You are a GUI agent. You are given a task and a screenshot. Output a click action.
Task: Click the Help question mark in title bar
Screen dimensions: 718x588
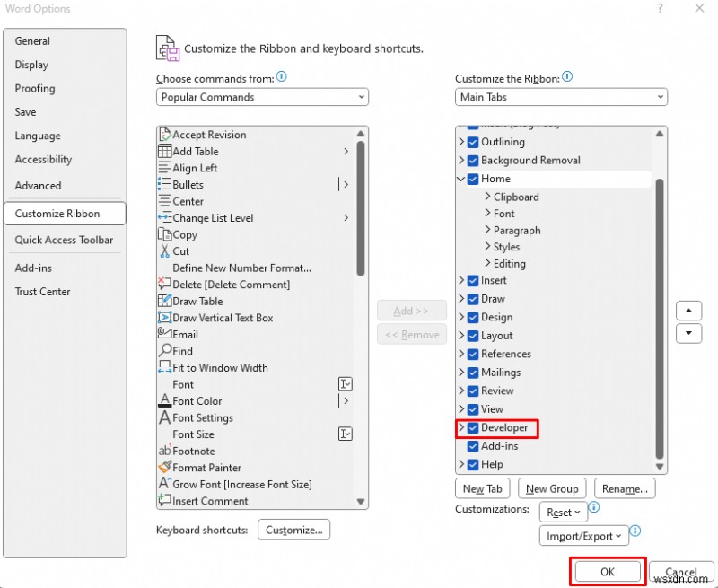(x=660, y=8)
